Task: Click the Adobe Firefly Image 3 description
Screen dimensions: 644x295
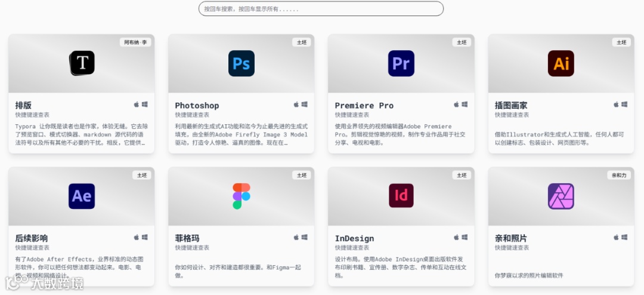Action: [x=241, y=134]
